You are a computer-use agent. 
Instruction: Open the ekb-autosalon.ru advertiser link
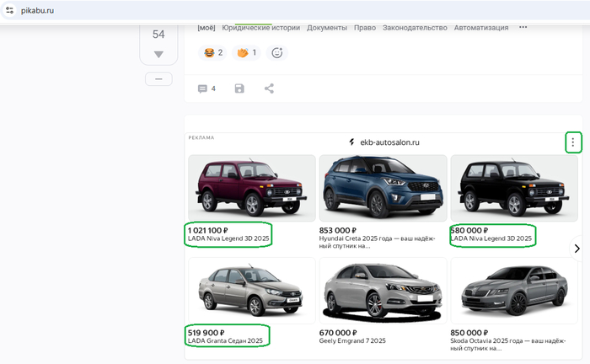pos(389,142)
